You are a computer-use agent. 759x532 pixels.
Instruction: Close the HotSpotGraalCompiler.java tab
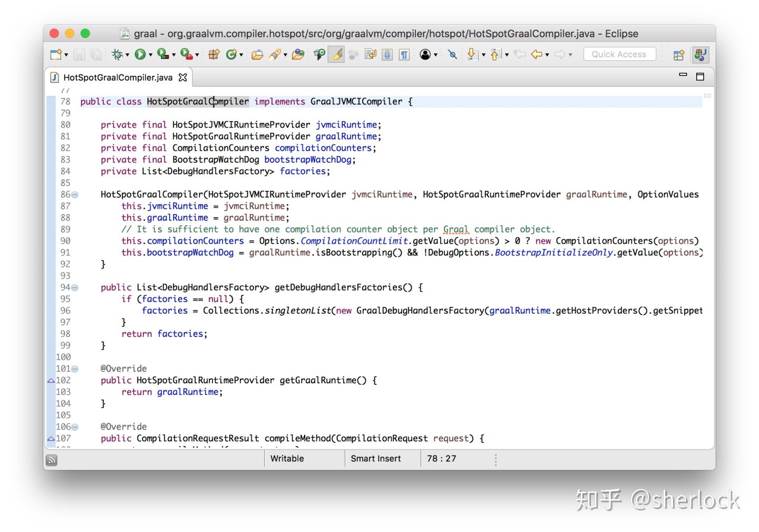point(183,78)
